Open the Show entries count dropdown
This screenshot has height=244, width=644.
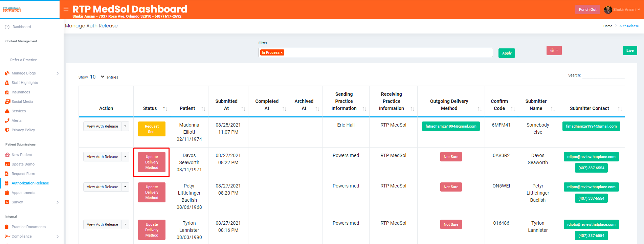[x=97, y=77]
